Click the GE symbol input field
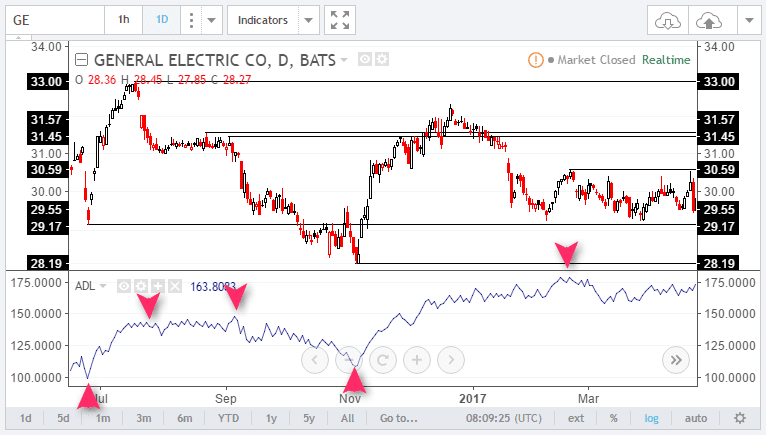Screen dimensions: 766x435 click(x=55, y=20)
